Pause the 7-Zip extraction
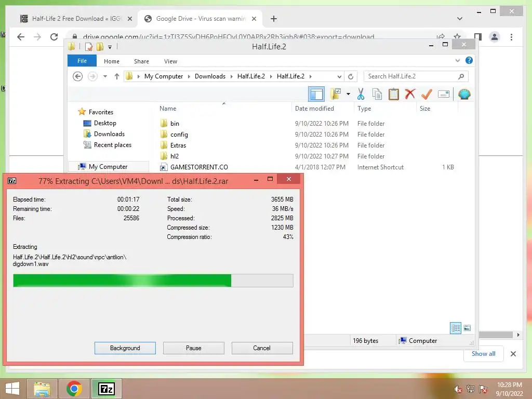Screen dimensions: 532x399 pos(193,348)
